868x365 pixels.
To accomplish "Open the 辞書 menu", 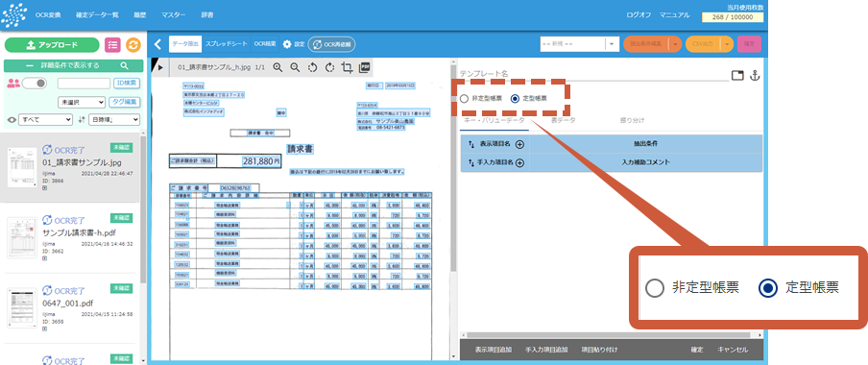I will coord(207,15).
